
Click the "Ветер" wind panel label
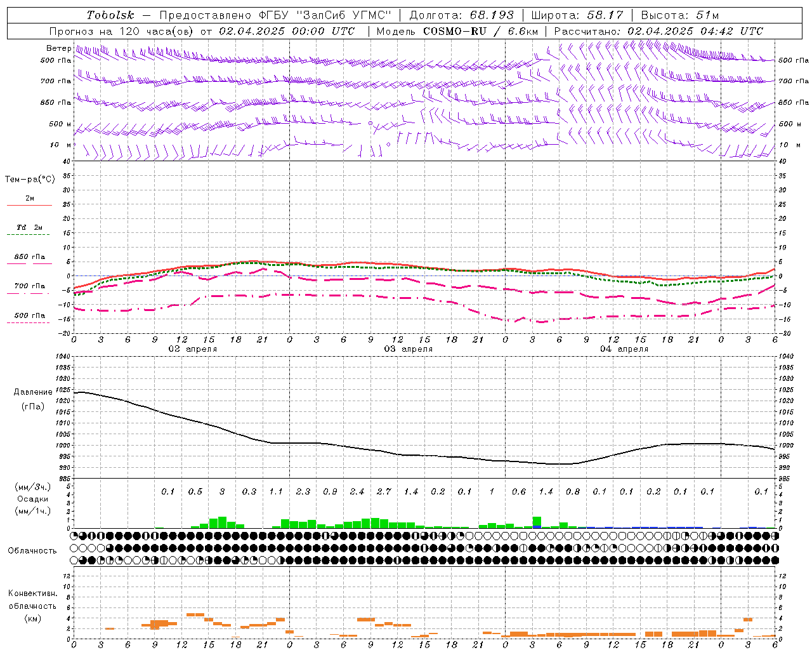pos(58,48)
